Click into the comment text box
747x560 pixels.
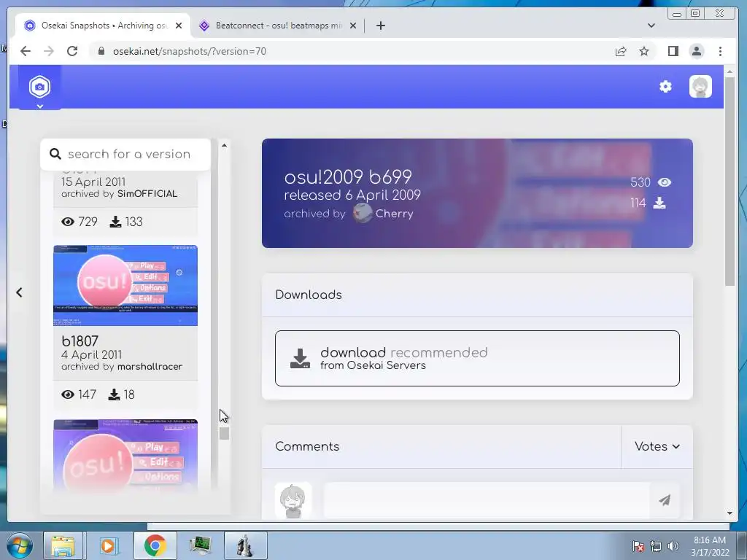(487, 500)
